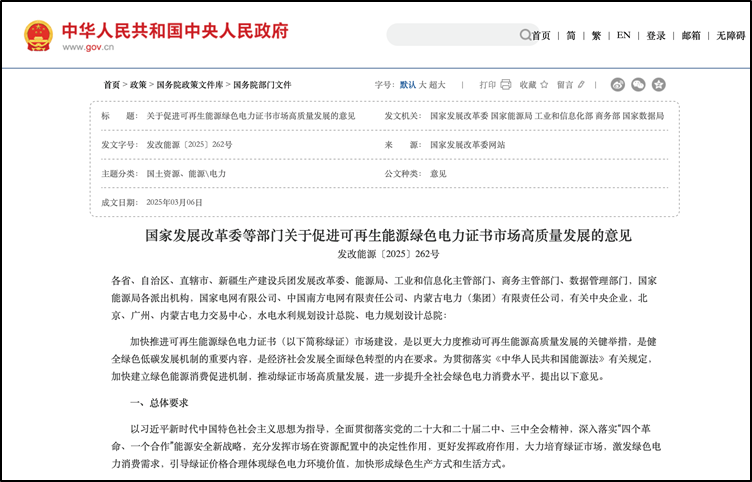Go to 首页 in the breadcrumb

click(112, 85)
